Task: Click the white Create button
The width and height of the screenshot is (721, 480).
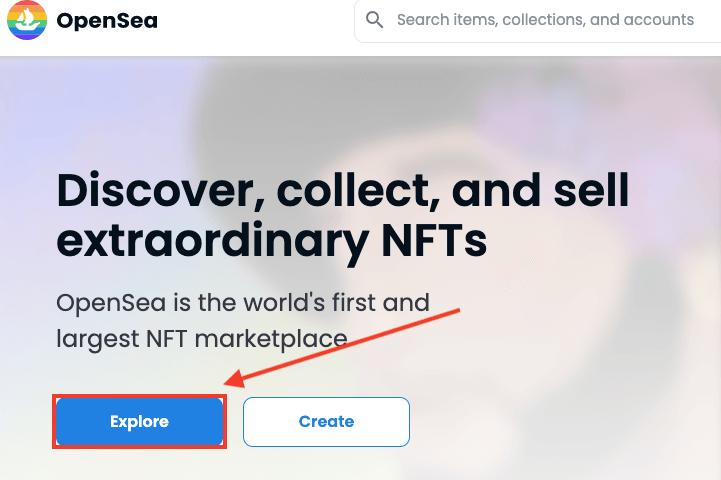Action: 326,422
